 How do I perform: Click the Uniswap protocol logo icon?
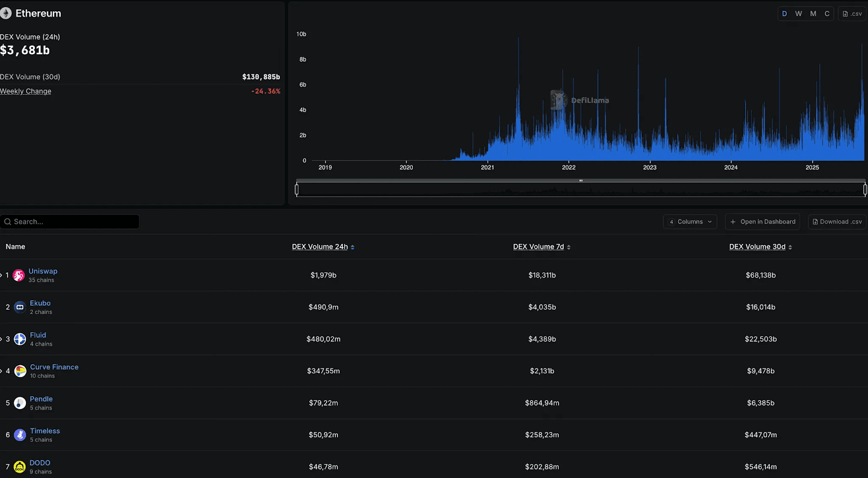click(x=19, y=275)
